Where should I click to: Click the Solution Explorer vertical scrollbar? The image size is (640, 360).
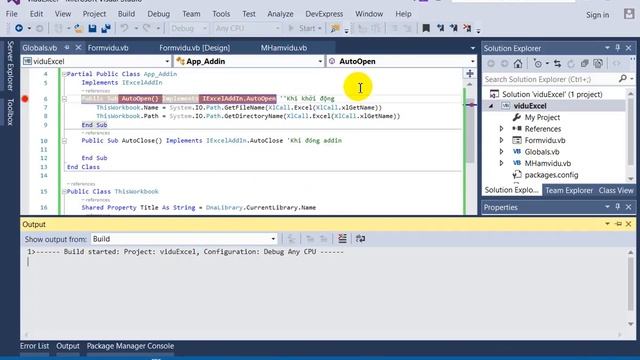(x=631, y=136)
